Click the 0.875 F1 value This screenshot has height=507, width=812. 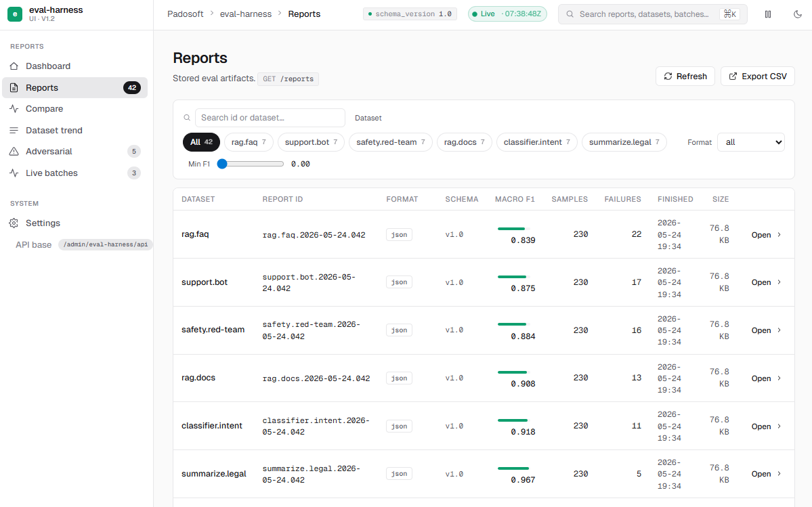pyautogui.click(x=523, y=288)
